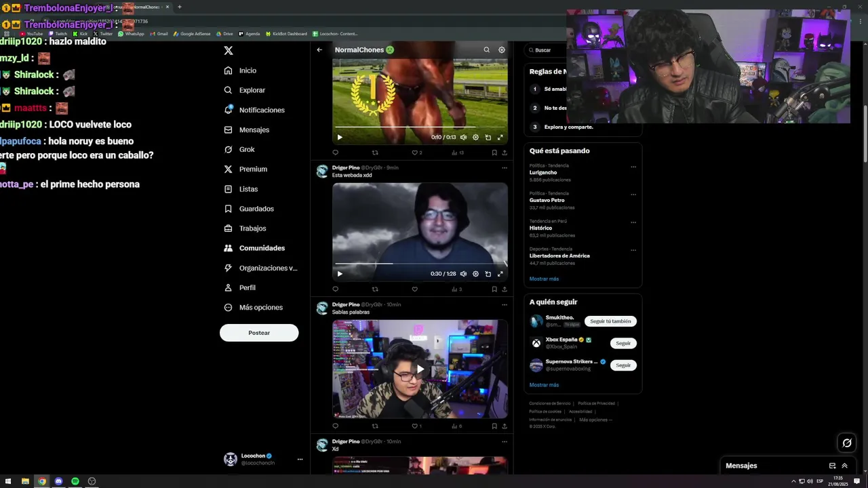Reply to the 'Esta webada xdd' post
Image resolution: width=868 pixels, height=488 pixels.
tap(335, 289)
